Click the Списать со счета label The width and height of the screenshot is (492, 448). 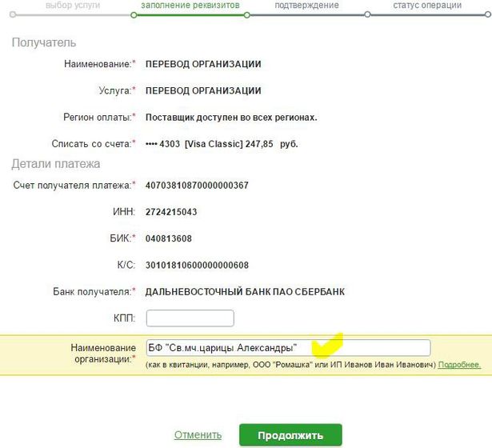coord(94,144)
